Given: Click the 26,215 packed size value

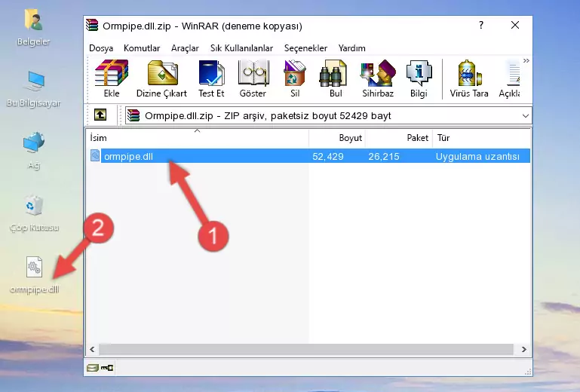Looking at the screenshot, I should pyautogui.click(x=384, y=157).
